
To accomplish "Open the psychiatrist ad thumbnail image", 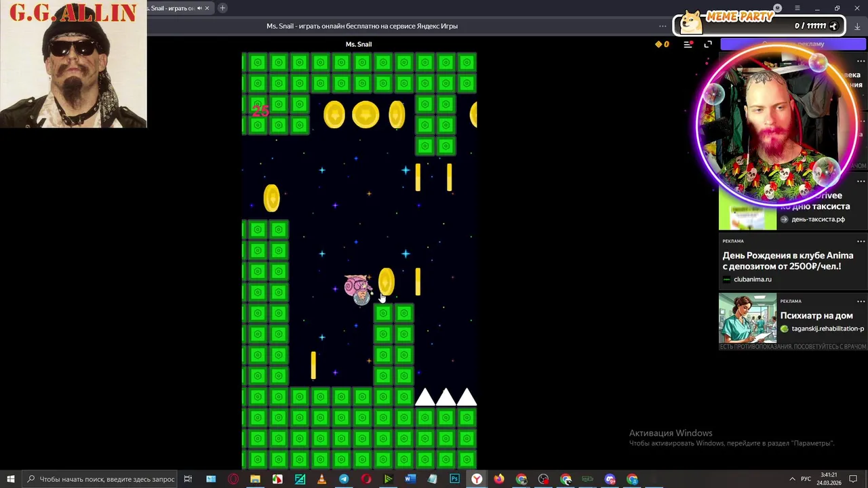I will tap(747, 318).
